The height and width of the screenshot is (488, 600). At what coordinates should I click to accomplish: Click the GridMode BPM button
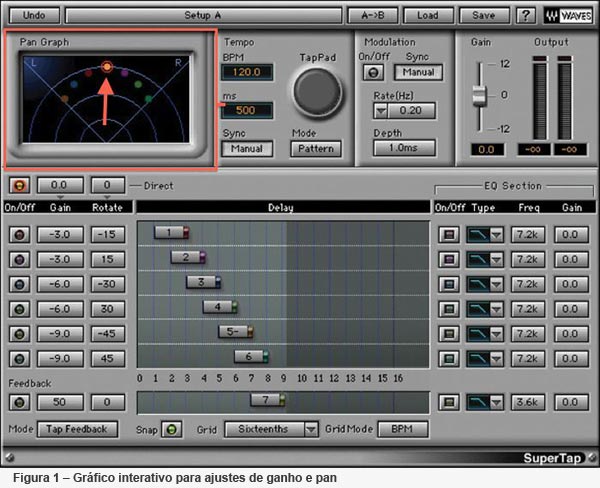coord(403,429)
